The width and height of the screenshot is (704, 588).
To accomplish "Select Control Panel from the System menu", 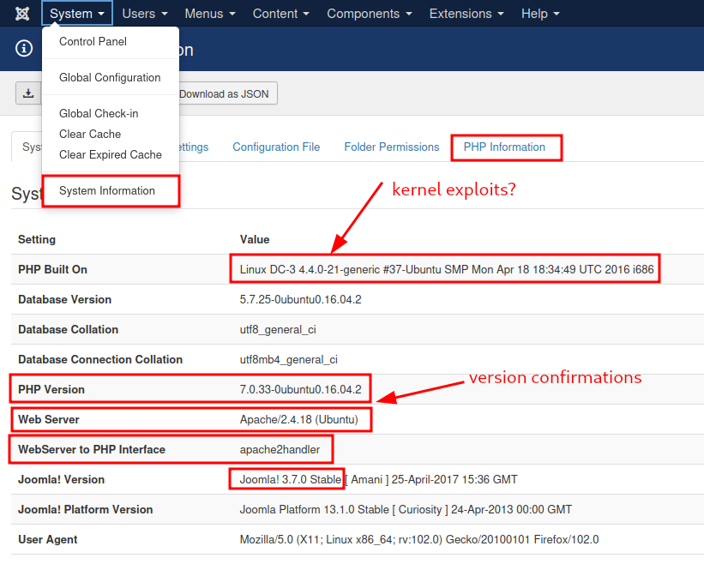I will 92,41.
